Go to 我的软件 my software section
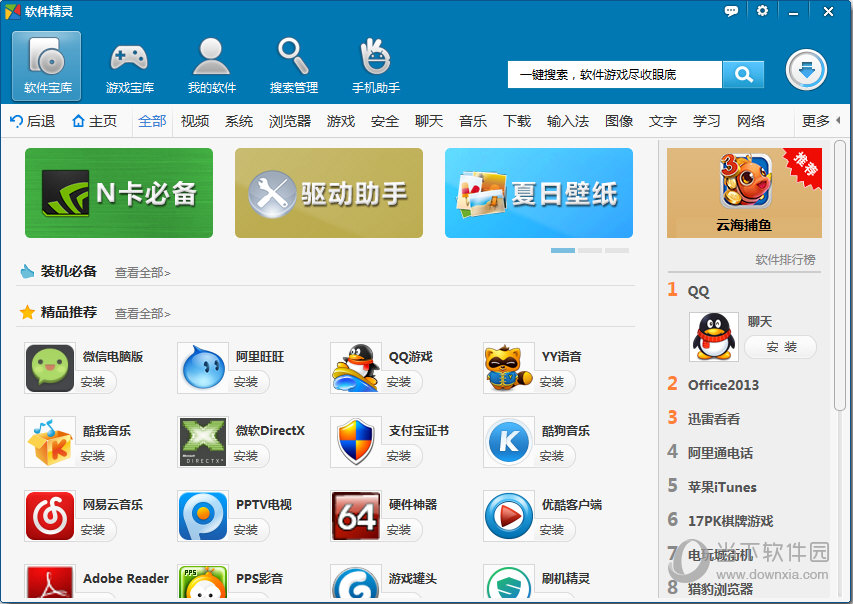 tap(212, 66)
